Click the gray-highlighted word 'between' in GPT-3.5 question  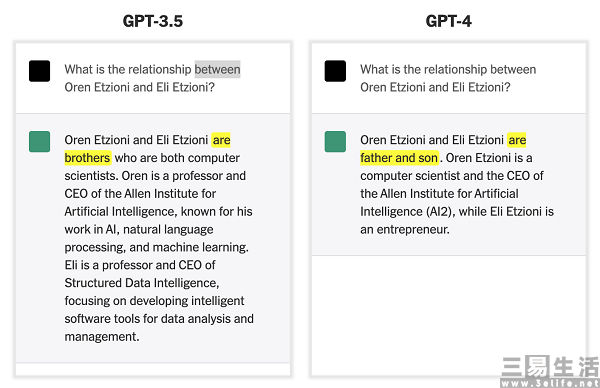[x=217, y=69]
